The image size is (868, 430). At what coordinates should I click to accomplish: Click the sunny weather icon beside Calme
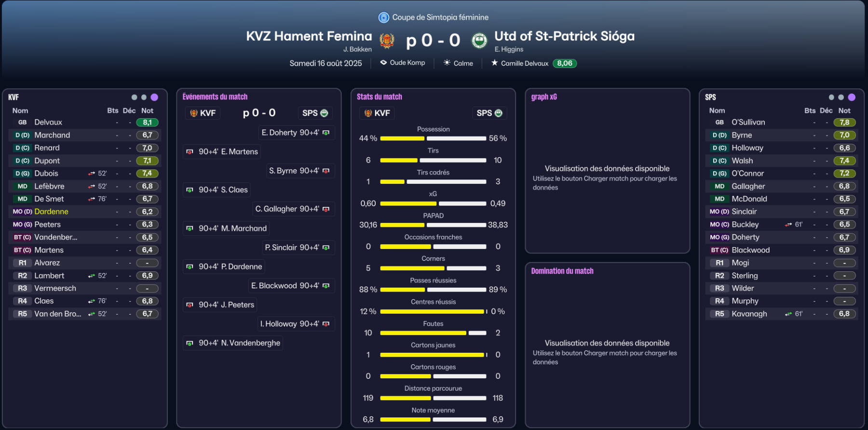pos(447,63)
